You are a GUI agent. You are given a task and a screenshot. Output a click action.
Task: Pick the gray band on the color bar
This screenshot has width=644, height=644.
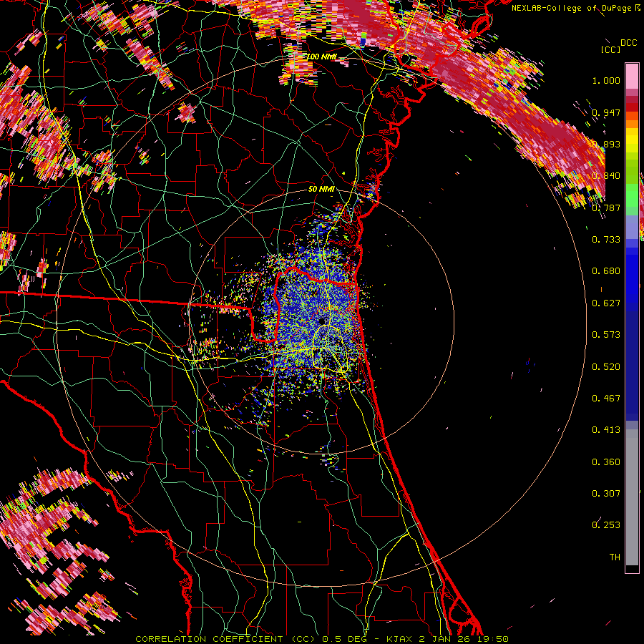[632, 497]
